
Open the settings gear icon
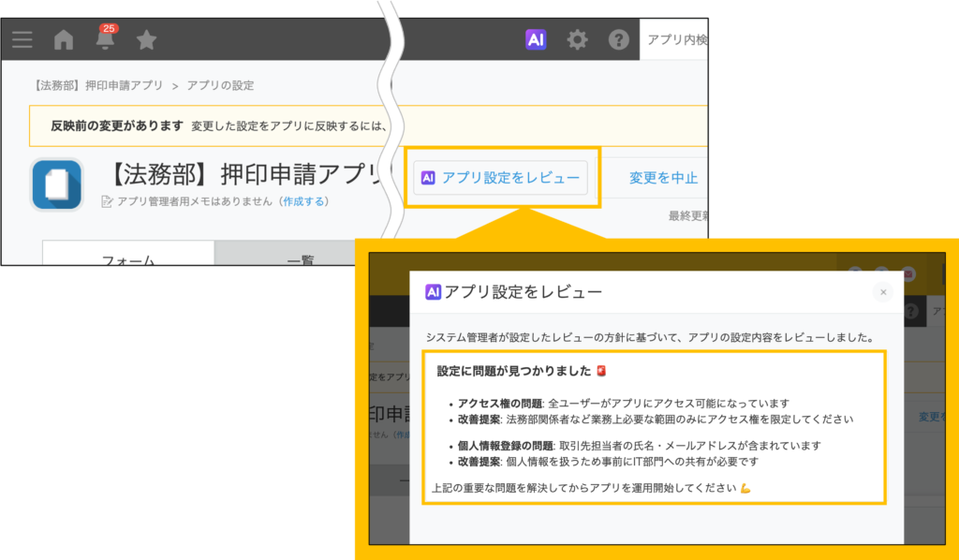click(578, 39)
